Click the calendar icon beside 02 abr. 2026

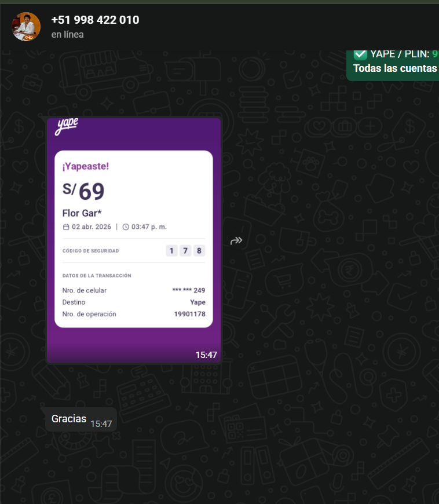pos(66,227)
